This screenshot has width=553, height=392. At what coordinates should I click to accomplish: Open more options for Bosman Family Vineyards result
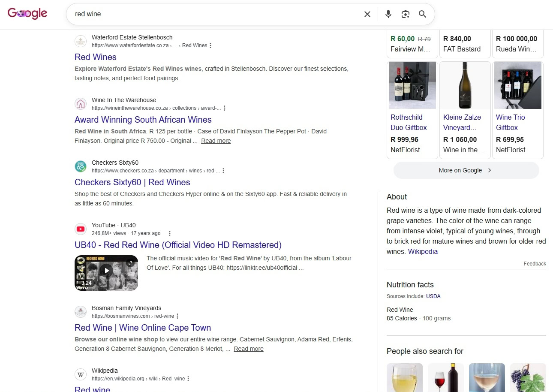point(177,316)
